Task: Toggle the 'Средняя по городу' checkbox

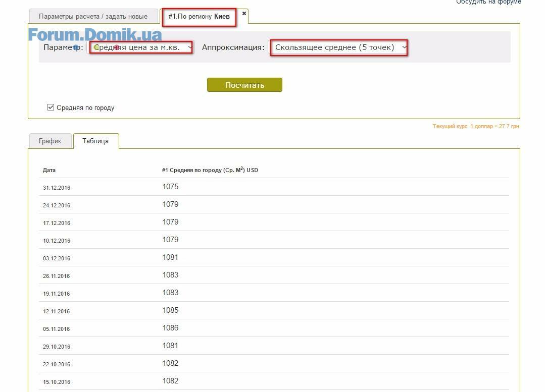Action: tap(51, 107)
